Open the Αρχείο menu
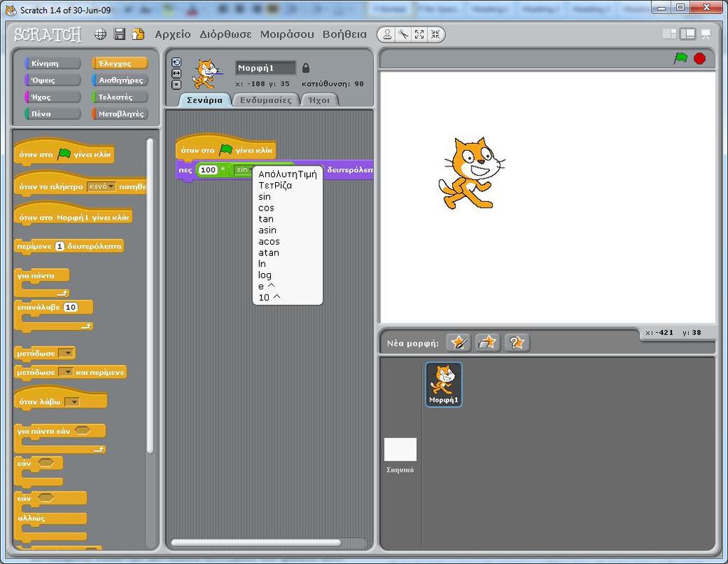Image resolution: width=728 pixels, height=564 pixels. (173, 34)
